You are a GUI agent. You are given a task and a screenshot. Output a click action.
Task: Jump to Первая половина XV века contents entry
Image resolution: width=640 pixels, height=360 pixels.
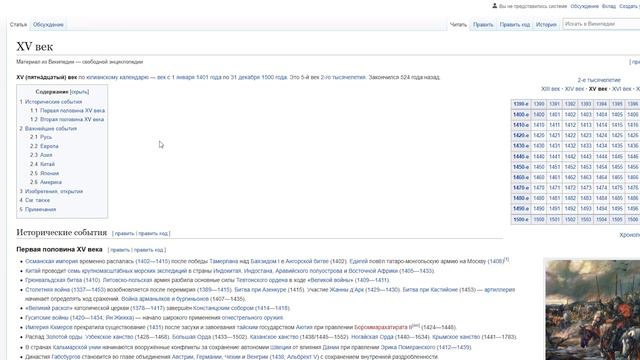[x=72, y=111]
